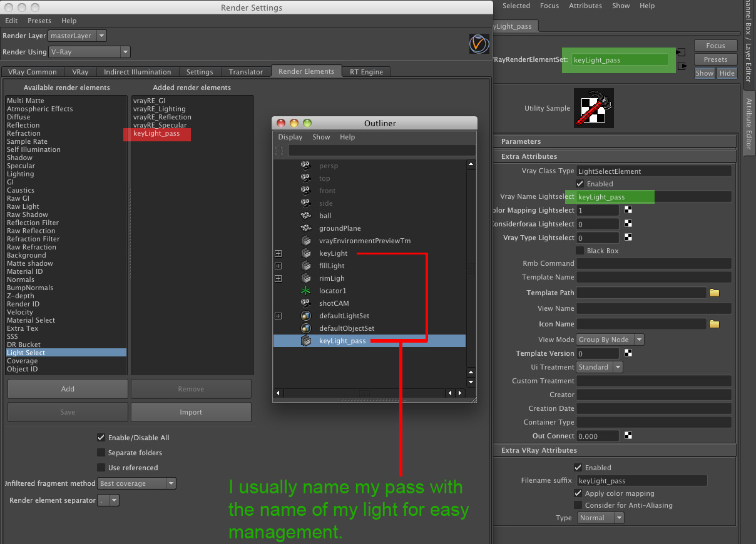The height and width of the screenshot is (544, 756).
Task: Open the Unfiltered fragment method dropdown
Action: click(137, 483)
